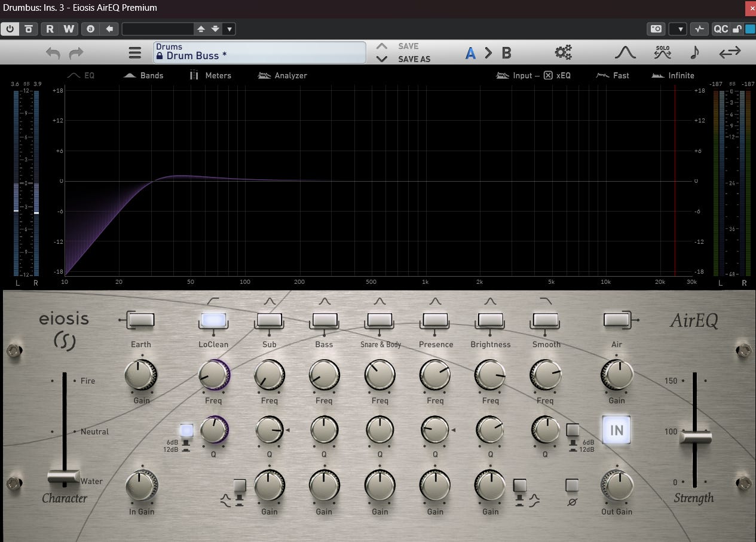Click the Earth Gain knob

coord(141,375)
